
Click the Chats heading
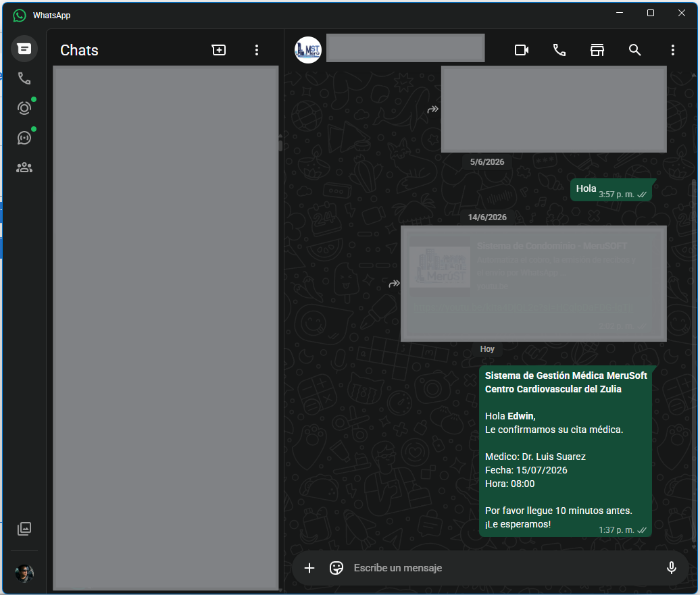coord(79,50)
